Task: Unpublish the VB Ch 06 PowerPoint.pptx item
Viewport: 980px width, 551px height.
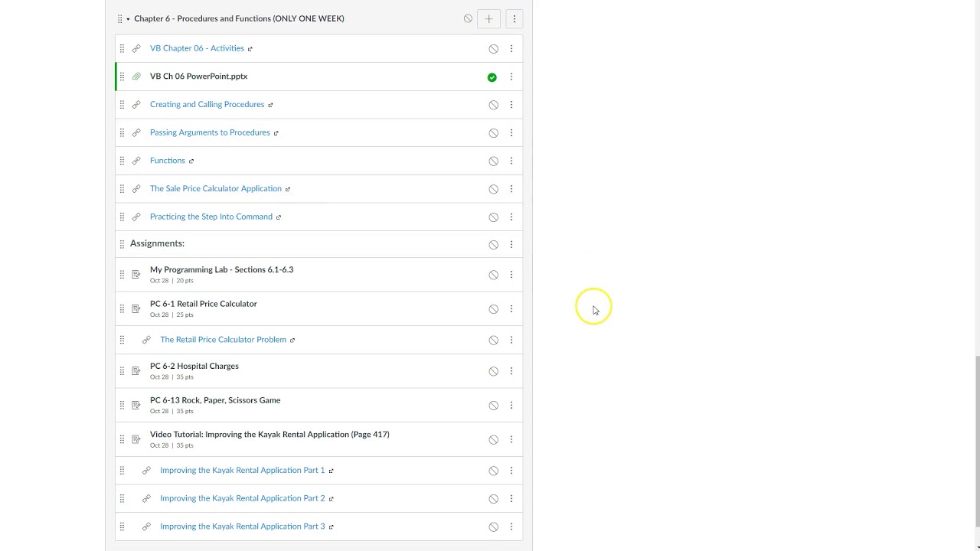Action: 492,77
